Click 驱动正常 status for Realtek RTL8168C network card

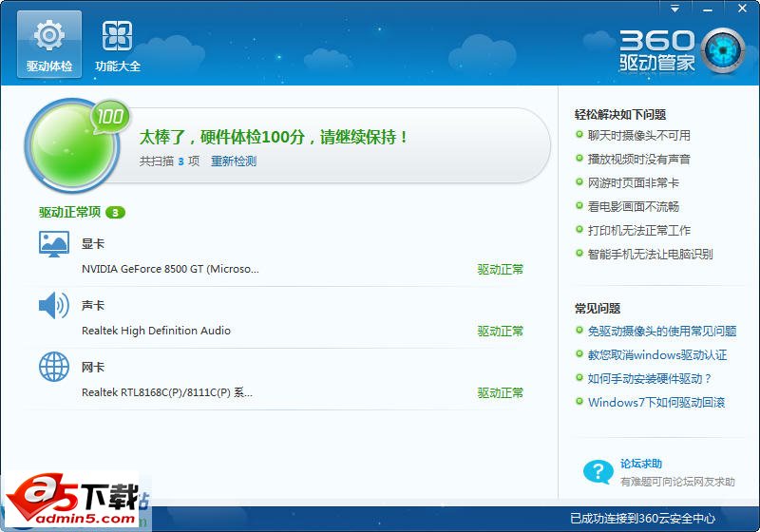(x=500, y=393)
